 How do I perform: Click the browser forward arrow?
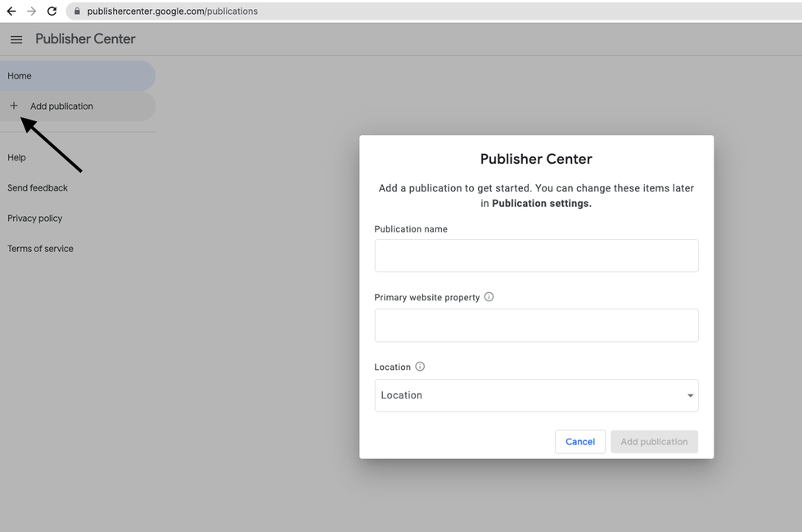pos(32,11)
